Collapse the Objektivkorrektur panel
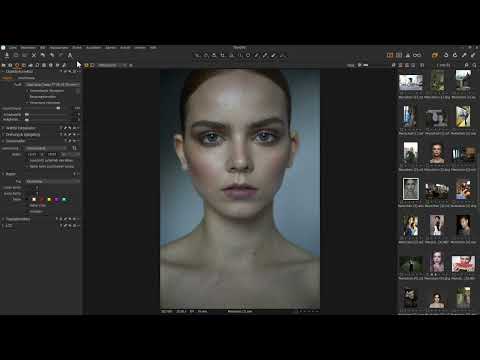This screenshot has width=480, height=360. (3, 71)
